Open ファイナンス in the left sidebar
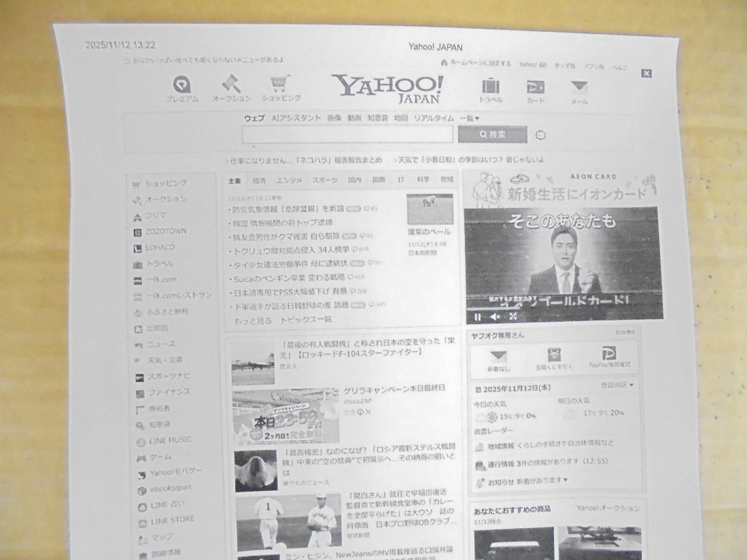Screen dimensions: 747x560 164,393
